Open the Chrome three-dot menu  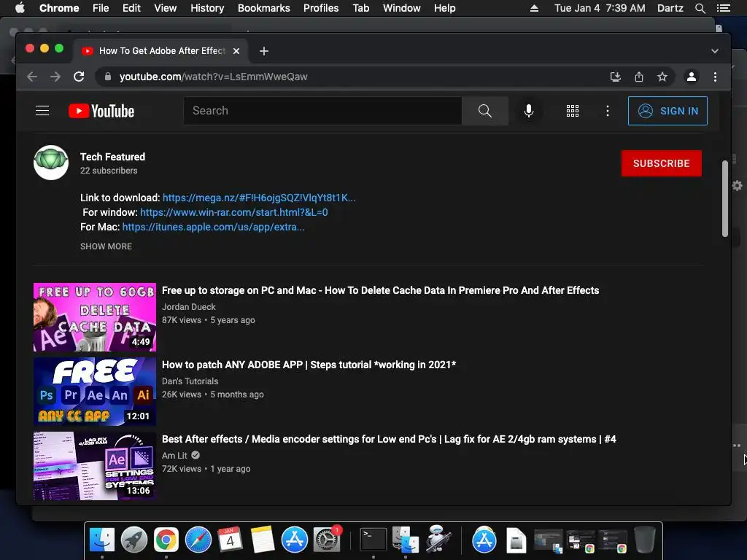point(715,77)
